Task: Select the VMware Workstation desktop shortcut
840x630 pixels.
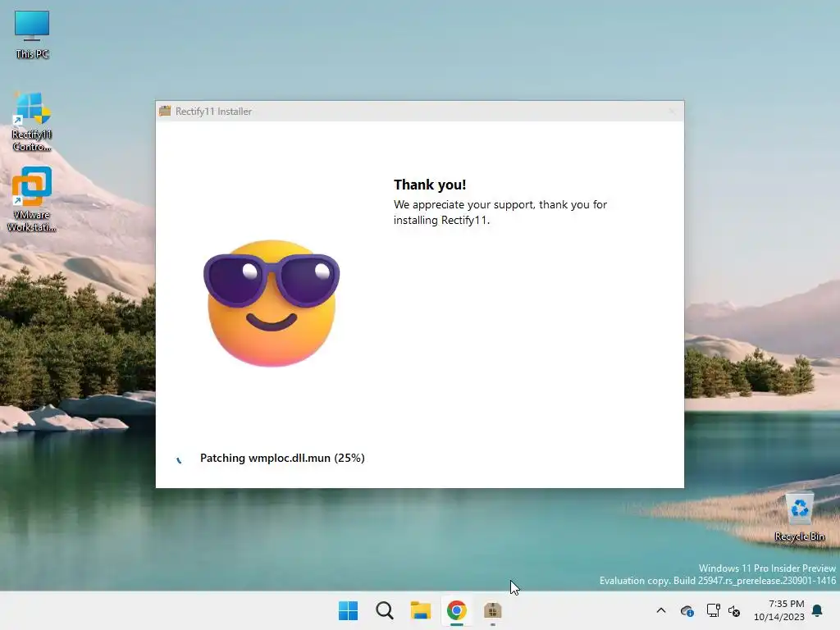Action: coord(32,199)
